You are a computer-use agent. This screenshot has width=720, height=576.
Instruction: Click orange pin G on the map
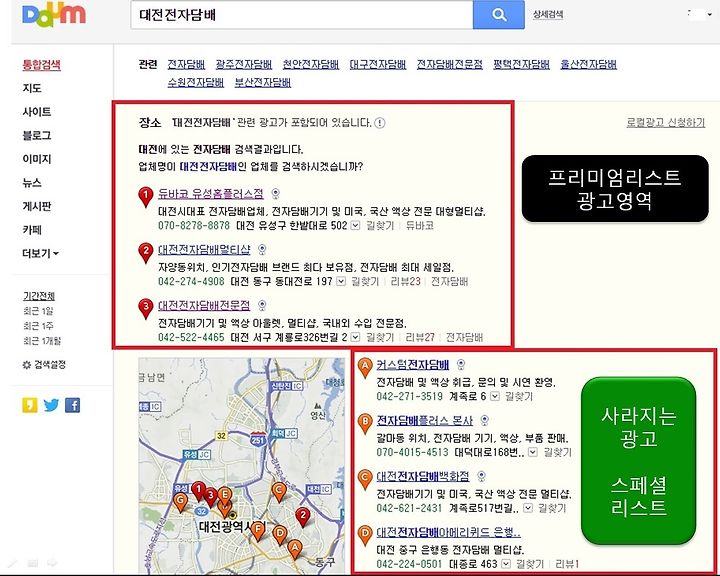tap(180, 503)
